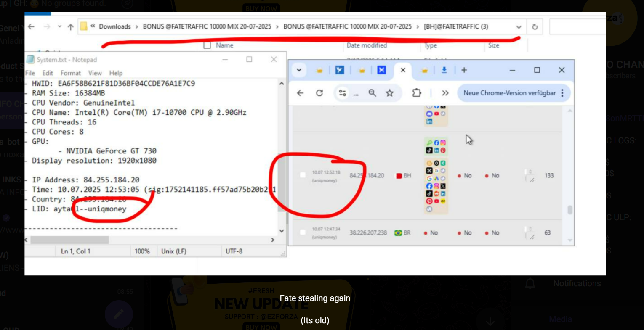Viewport: 644px width, 330px height.
Task: Click the HWID line in Notepad
Action: tap(113, 83)
